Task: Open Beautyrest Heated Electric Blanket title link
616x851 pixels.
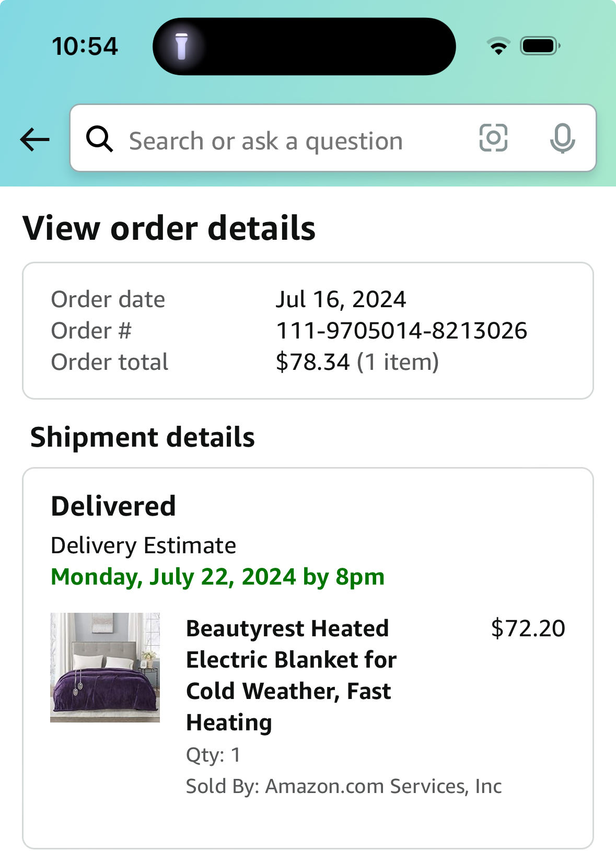Action: point(292,675)
